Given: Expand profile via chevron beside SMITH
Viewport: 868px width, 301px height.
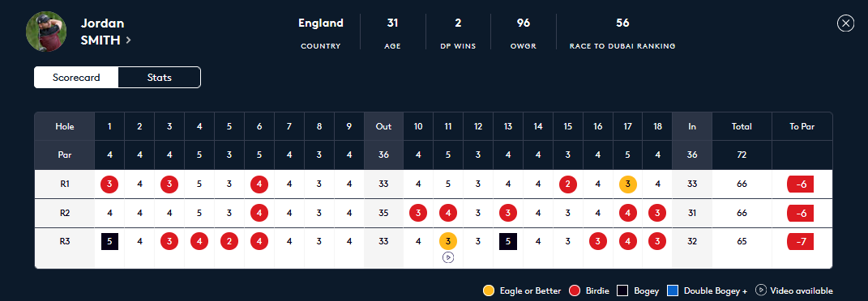Looking at the screenshot, I should click(128, 40).
